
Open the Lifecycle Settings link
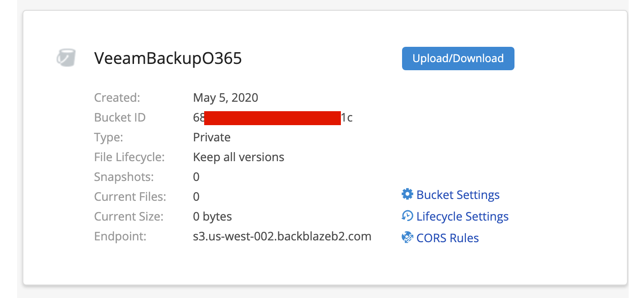[462, 217]
